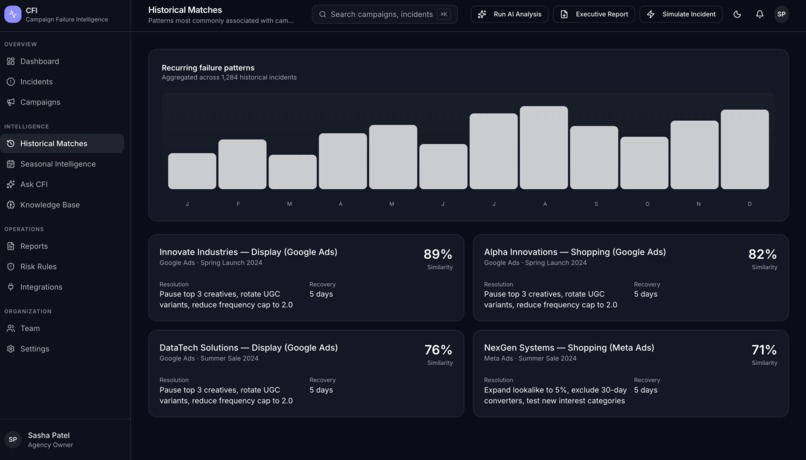The image size is (806, 460).
Task: Focus the Search campaigns, incidents field
Action: [x=384, y=14]
